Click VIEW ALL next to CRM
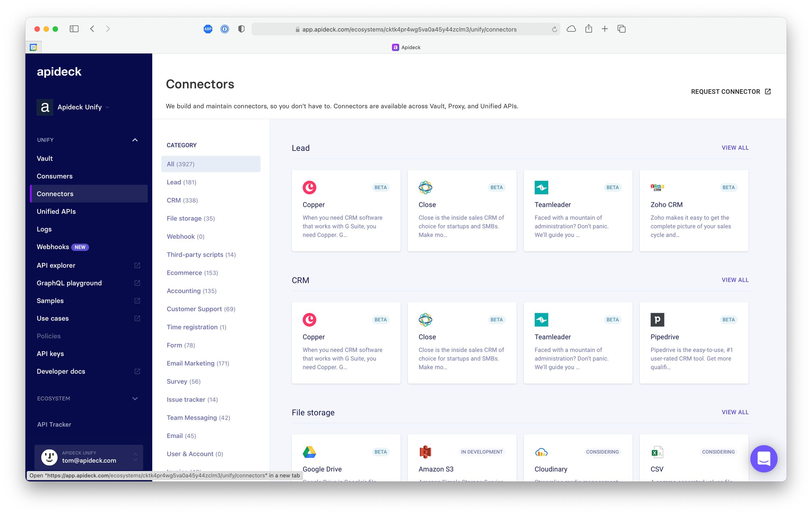The height and width of the screenshot is (515, 812). [x=735, y=280]
